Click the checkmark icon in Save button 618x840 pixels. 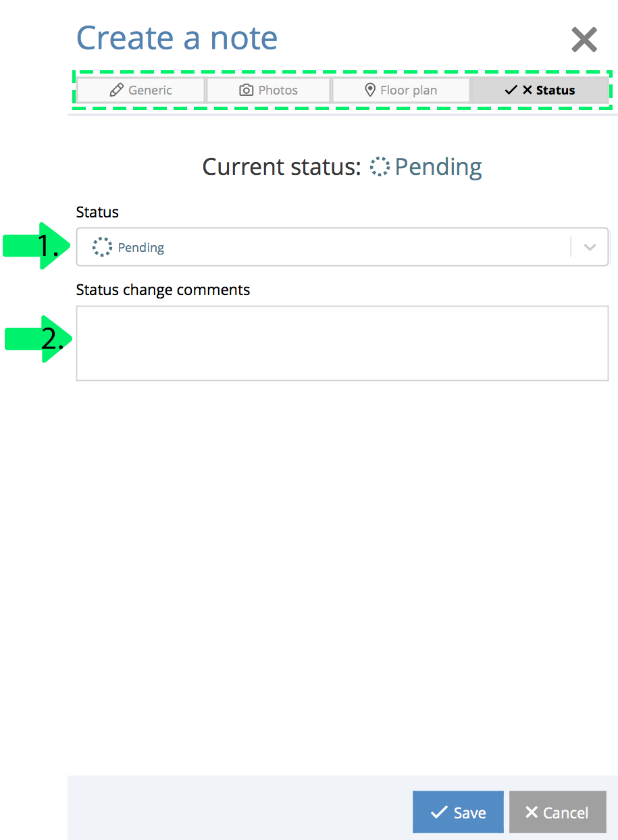(x=439, y=812)
